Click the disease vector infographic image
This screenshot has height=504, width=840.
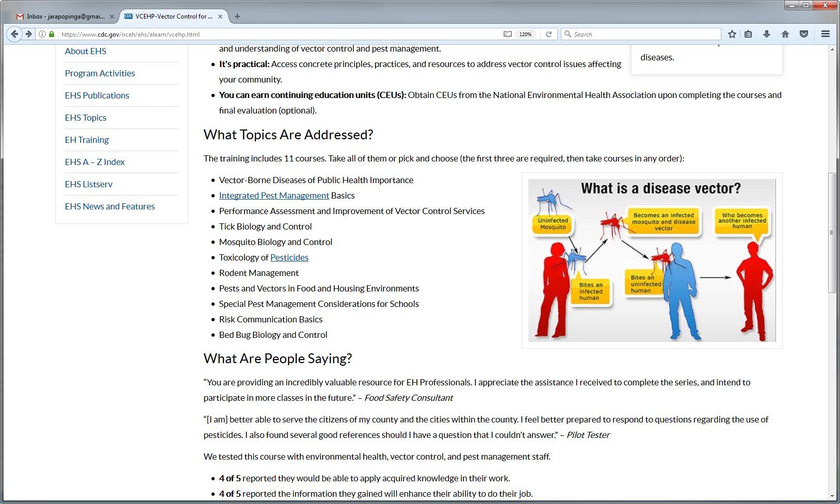pyautogui.click(x=652, y=261)
